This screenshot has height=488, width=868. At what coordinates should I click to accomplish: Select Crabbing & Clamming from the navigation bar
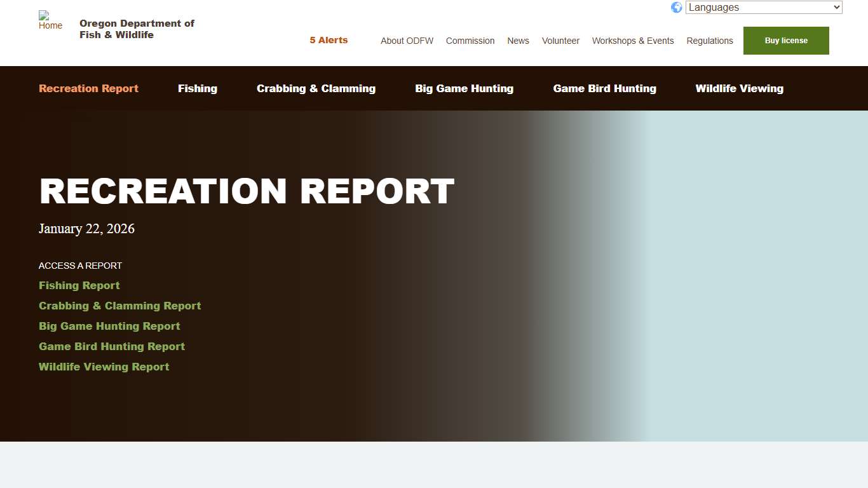click(x=316, y=88)
